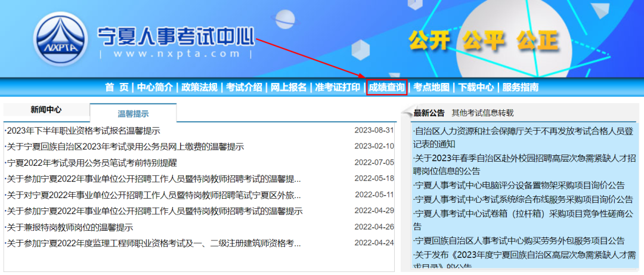This screenshot has height=275, width=644.
Task: Click date 2023-08-31 in news list
Action: click(x=374, y=130)
